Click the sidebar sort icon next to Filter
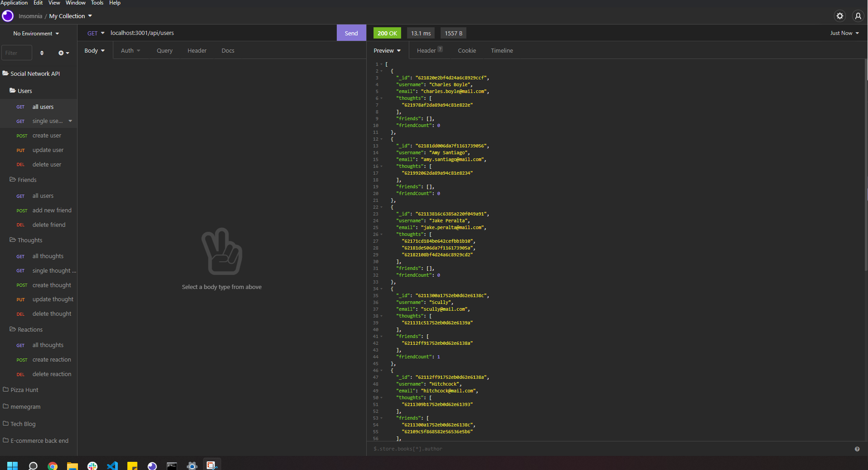This screenshot has height=470, width=868. (42, 53)
